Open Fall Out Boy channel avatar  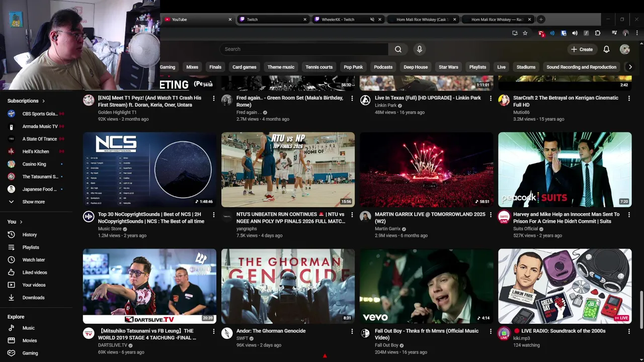365,333
